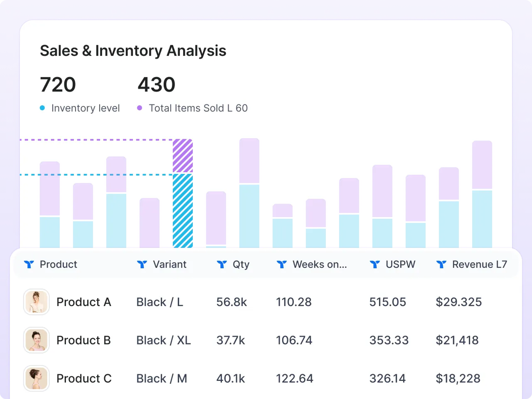Click the filter icon beside Variant column
Screen dimensions: 532x399
(142, 264)
